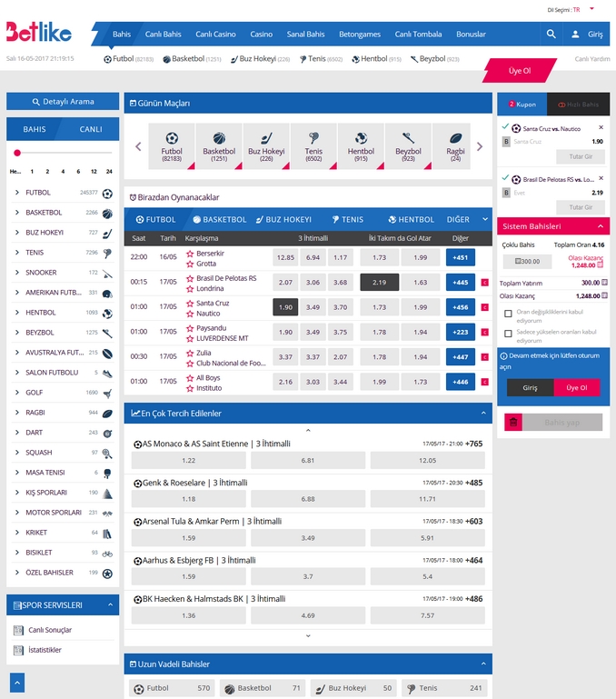Remove Brasil De Pelotas bet from coupon
This screenshot has width=616, height=699.
[601, 178]
